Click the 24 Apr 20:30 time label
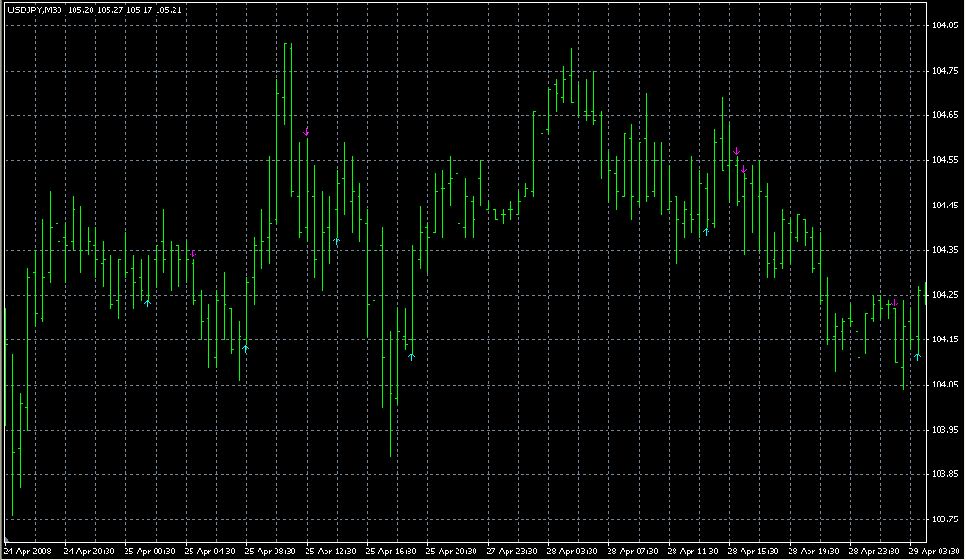The height and width of the screenshot is (560, 966). coord(90,552)
